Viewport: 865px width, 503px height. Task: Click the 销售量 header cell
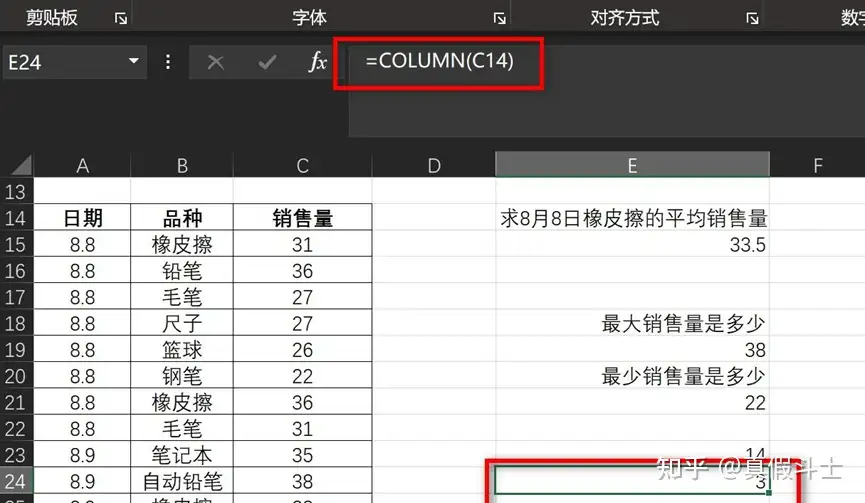coord(302,218)
